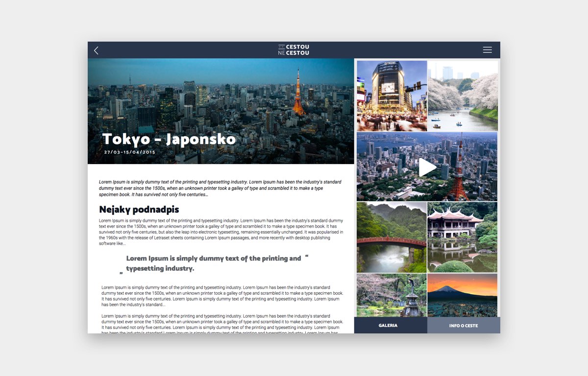Open the garden stone lantern photo

click(x=392, y=295)
